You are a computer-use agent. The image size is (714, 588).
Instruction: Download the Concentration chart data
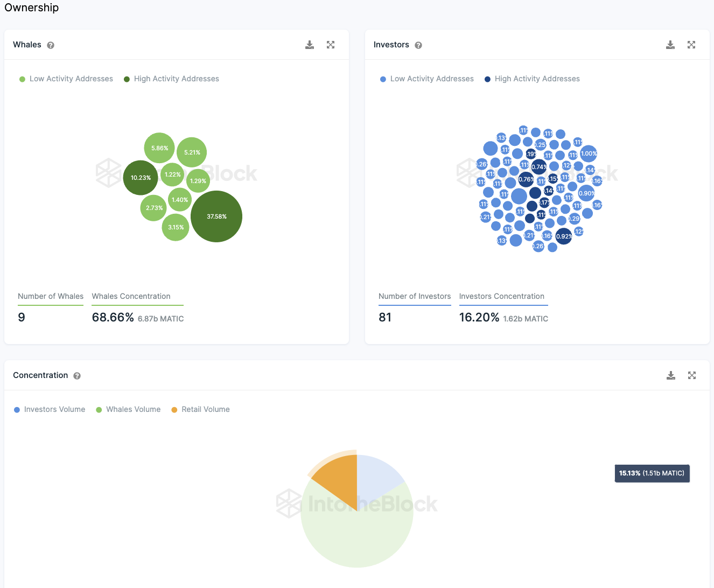point(671,375)
